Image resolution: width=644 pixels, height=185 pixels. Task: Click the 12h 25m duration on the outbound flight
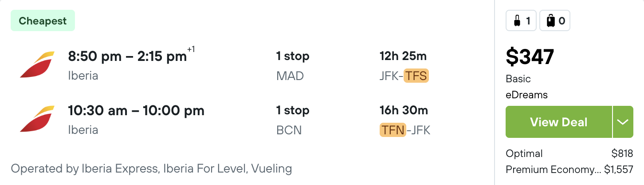403,56
